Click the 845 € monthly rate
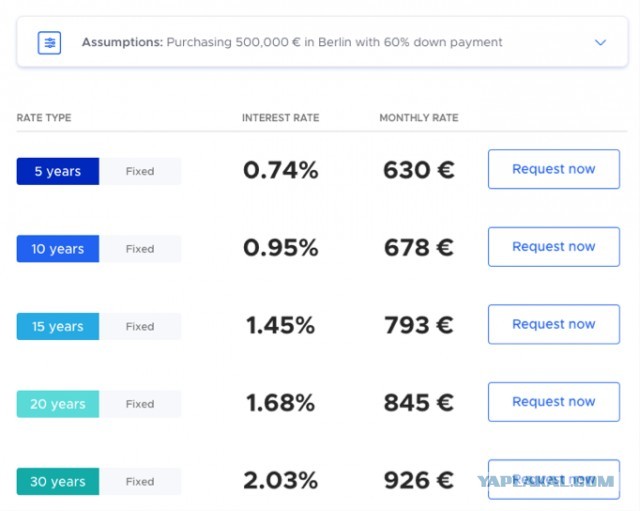The width and height of the screenshot is (640, 511). [x=419, y=402]
